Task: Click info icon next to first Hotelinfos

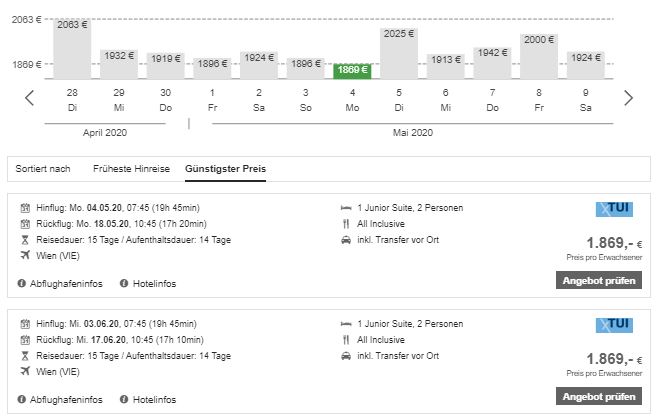Action: pyautogui.click(x=124, y=284)
